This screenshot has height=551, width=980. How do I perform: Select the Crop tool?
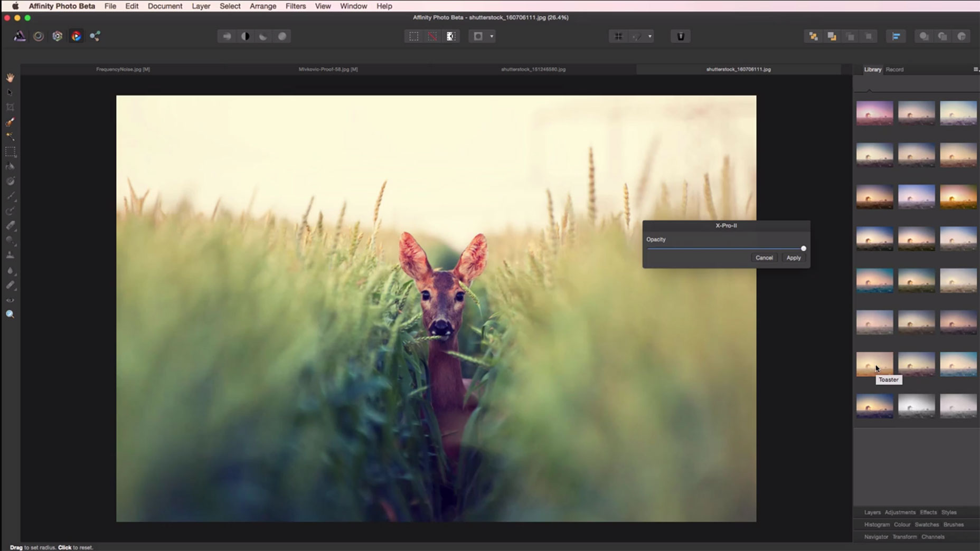point(10,107)
